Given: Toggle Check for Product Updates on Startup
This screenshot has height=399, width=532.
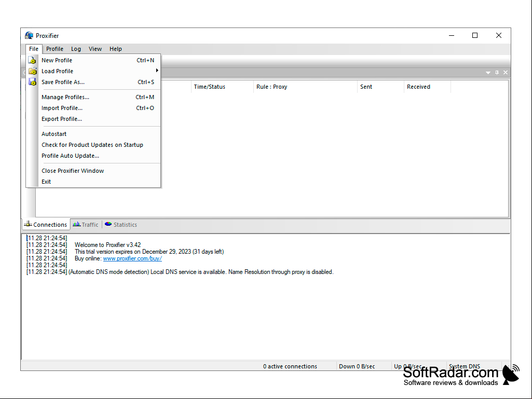Looking at the screenshot, I should 93,145.
